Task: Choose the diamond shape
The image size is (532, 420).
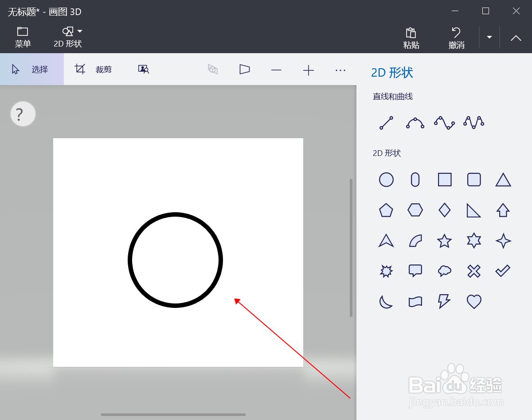Action: pos(445,210)
